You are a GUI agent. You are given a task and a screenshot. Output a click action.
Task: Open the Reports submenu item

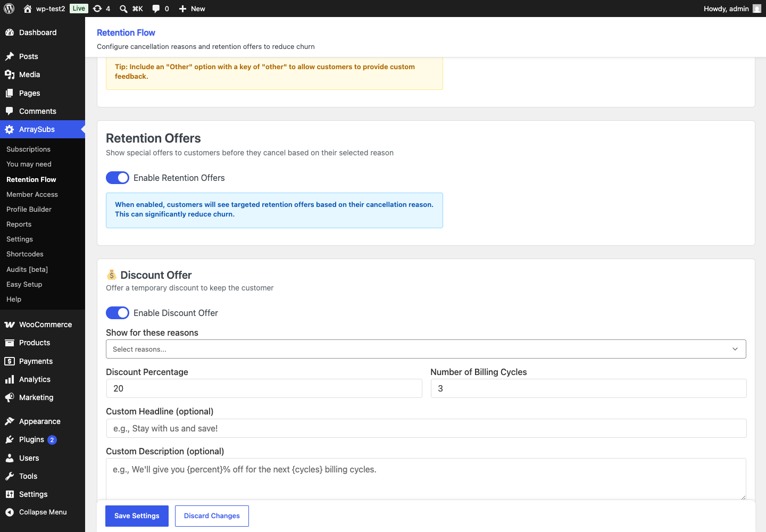(19, 225)
